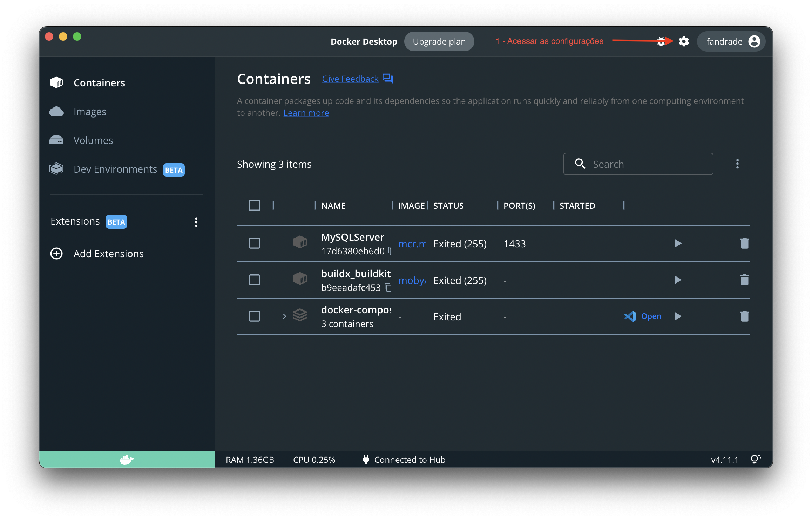Viewport: 812px width, 520px height.
Task: Click the MySQLServer container icon
Action: coord(300,242)
